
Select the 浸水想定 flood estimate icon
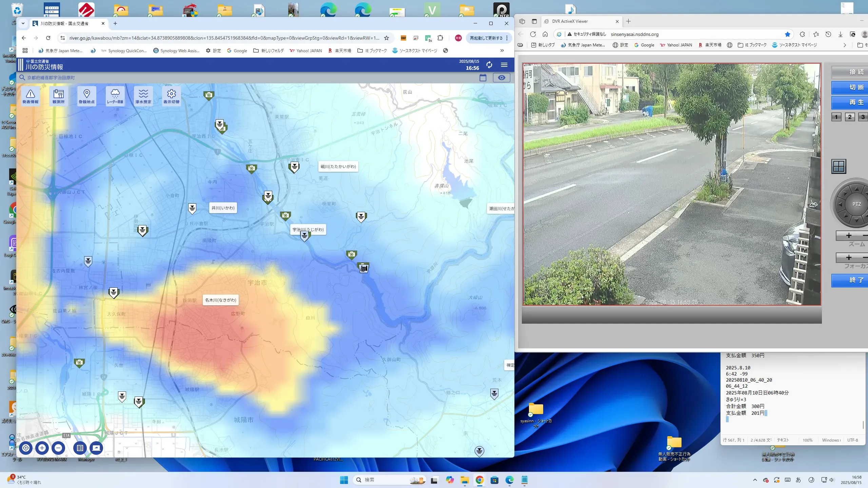point(143,96)
